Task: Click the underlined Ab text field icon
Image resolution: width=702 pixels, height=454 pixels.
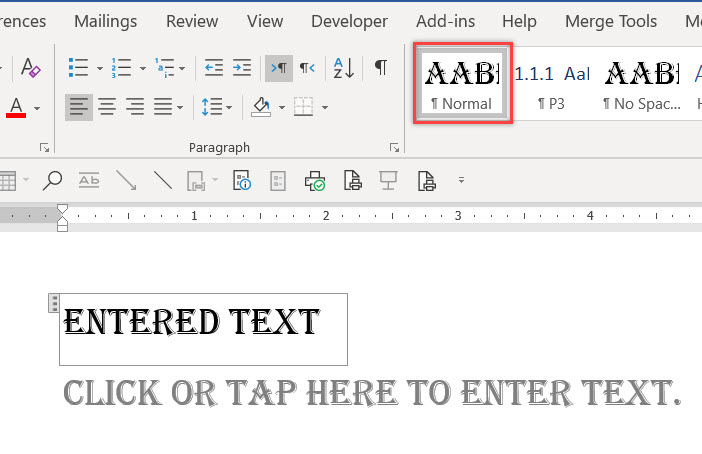Action: 89,180
